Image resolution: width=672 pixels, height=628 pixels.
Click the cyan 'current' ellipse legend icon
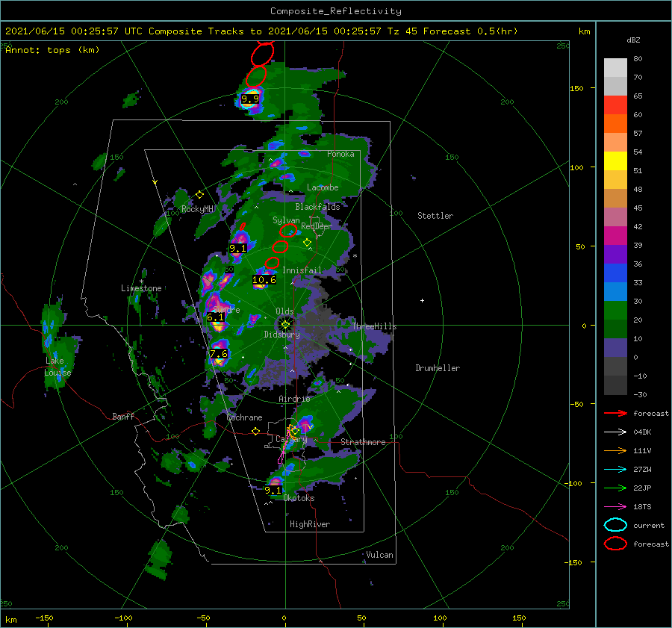[615, 525]
